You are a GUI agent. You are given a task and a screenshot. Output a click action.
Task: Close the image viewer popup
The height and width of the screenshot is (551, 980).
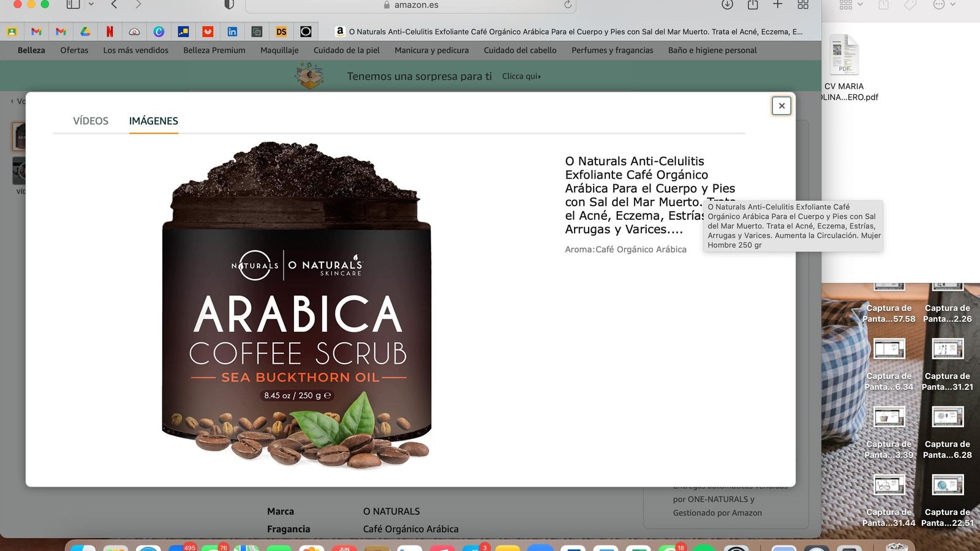point(781,106)
